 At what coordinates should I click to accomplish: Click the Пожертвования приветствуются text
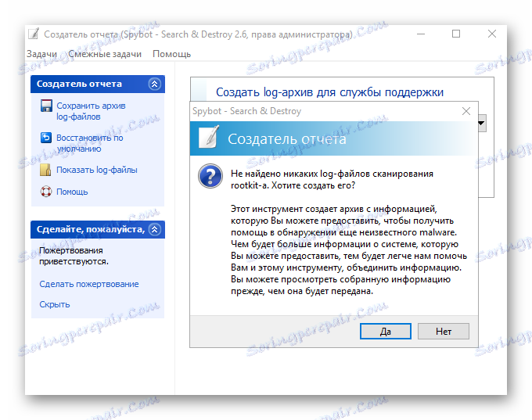click(x=74, y=256)
